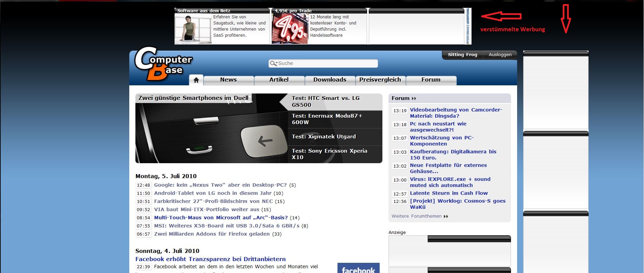Open MSI X58-Board USB 3.0 news
The width and height of the screenshot is (644, 273).
tap(227, 226)
